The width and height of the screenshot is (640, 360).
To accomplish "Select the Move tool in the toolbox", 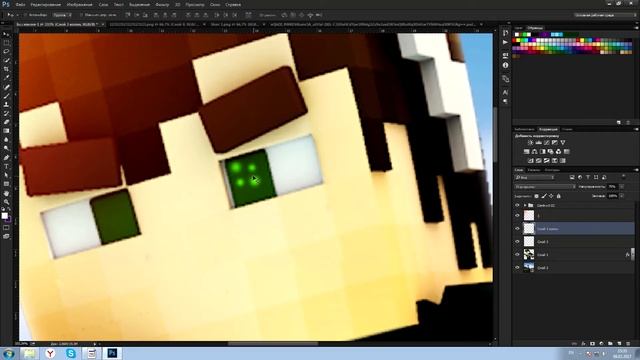I will (x=6, y=34).
